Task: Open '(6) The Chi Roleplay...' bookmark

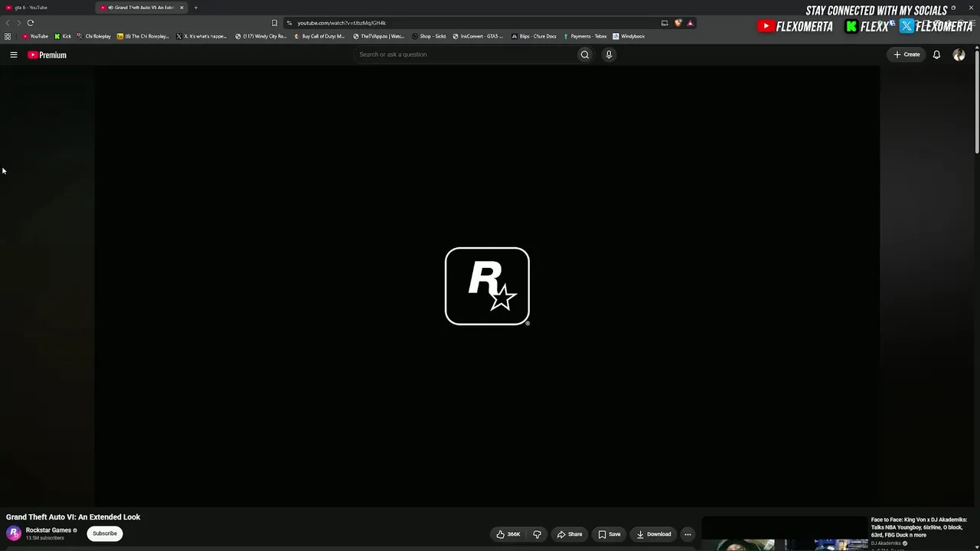Action: (x=143, y=37)
